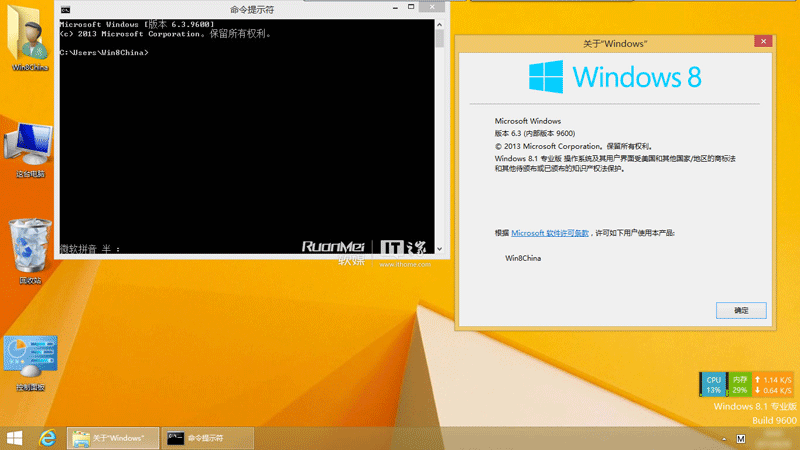Close the About Windows dialog
Viewport: 800px width, 450px height.
(x=762, y=43)
